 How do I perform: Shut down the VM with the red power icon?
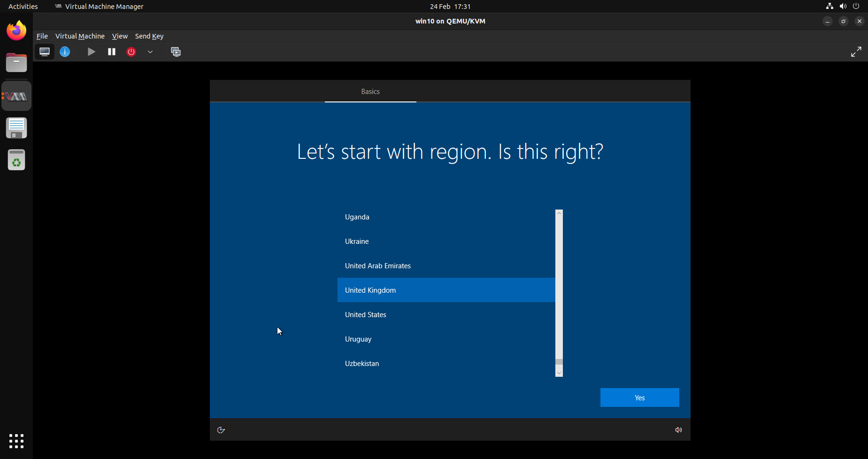[x=131, y=52]
